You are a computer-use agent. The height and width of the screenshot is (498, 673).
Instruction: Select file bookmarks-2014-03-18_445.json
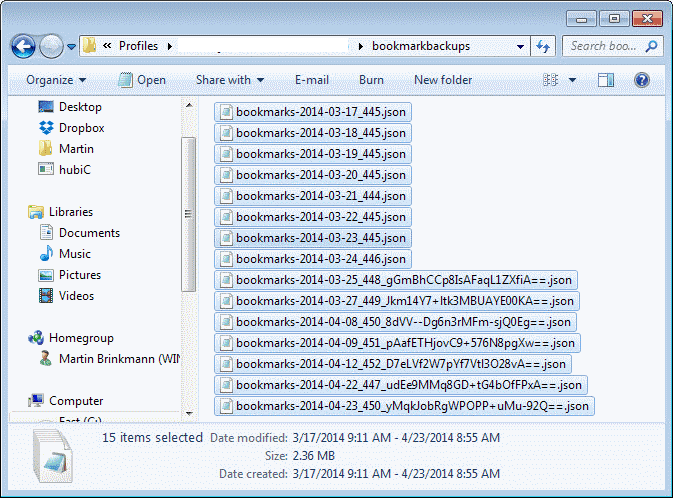(313, 133)
